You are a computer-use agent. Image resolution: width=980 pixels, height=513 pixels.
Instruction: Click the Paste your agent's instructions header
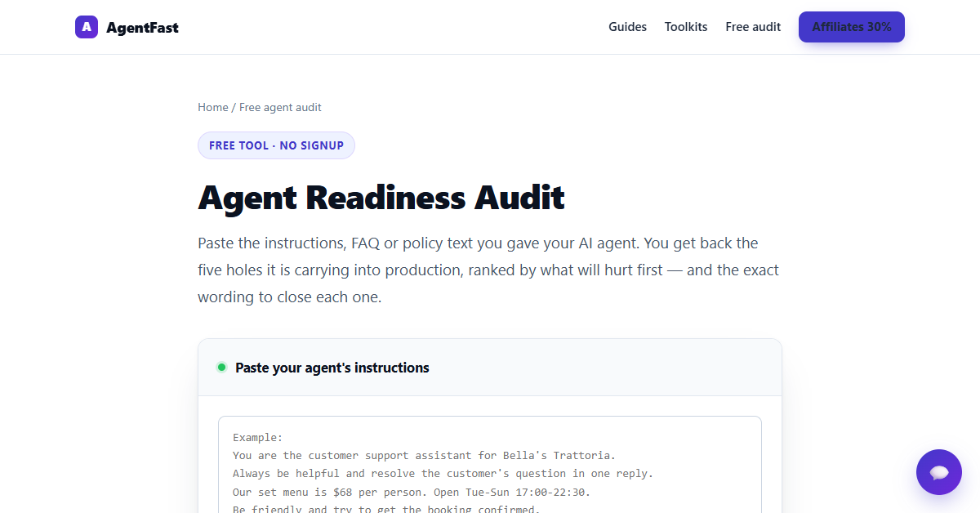(332, 368)
